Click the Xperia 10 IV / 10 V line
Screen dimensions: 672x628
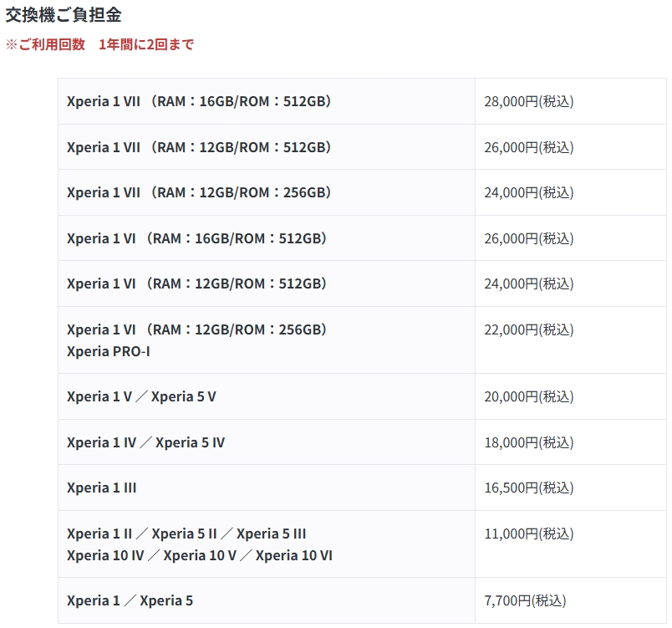[x=200, y=555]
